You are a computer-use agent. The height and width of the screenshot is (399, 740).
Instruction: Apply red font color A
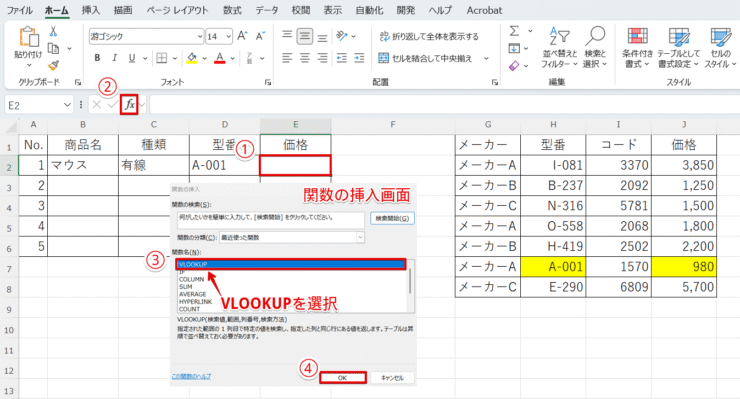coord(219,58)
